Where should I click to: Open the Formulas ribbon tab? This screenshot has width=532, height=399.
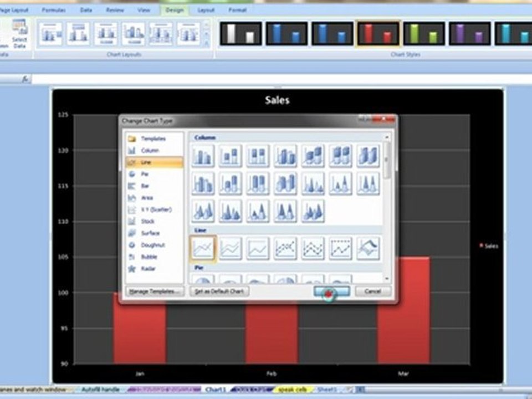click(x=54, y=10)
